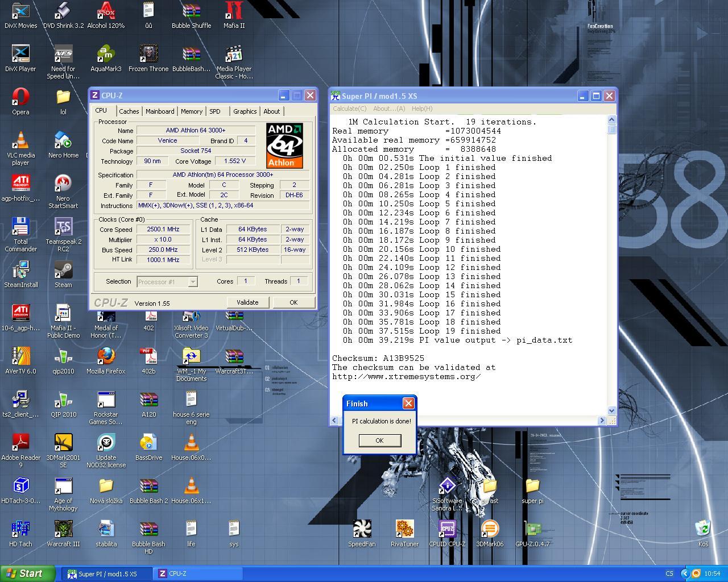
Task: Launch HD Tach shortcut
Action: point(20,534)
